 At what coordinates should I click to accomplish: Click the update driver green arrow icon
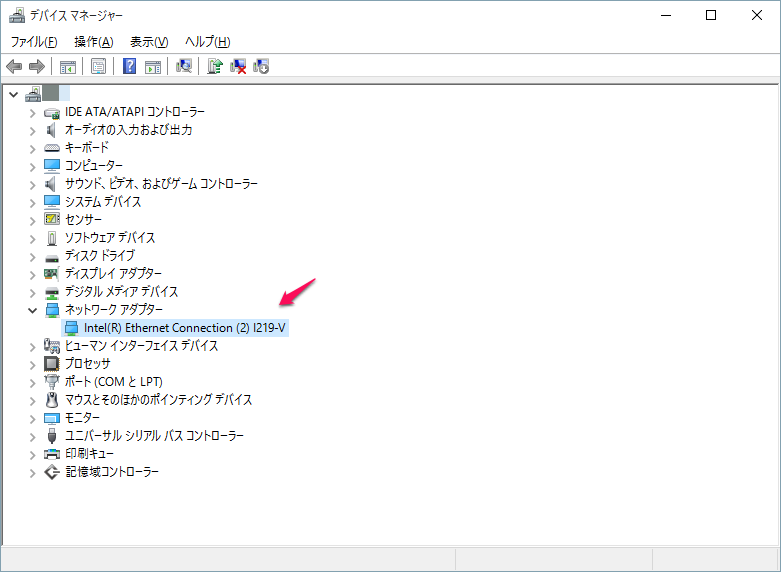pyautogui.click(x=214, y=67)
